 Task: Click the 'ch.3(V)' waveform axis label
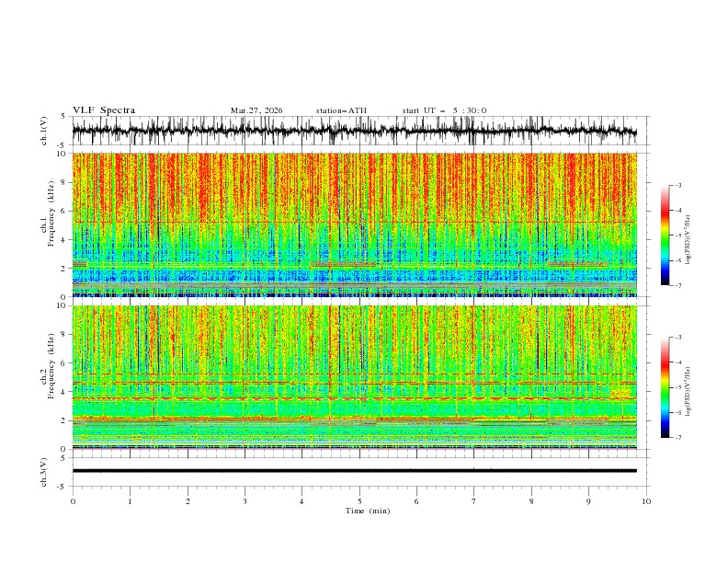[x=43, y=472]
